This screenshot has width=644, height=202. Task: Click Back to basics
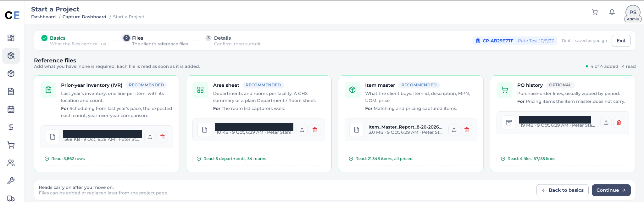pyautogui.click(x=562, y=190)
